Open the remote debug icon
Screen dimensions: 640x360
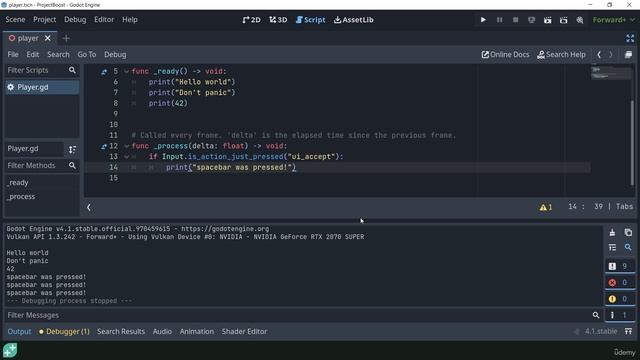[x=531, y=20]
